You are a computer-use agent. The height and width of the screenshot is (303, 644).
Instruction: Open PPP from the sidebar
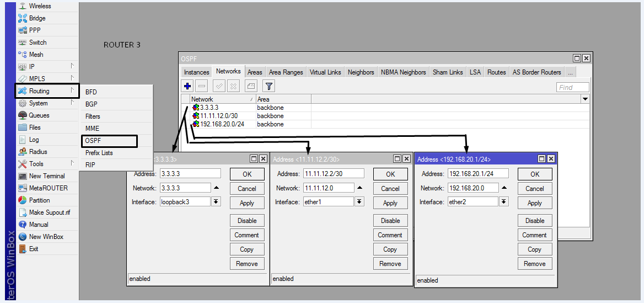[x=22, y=30]
